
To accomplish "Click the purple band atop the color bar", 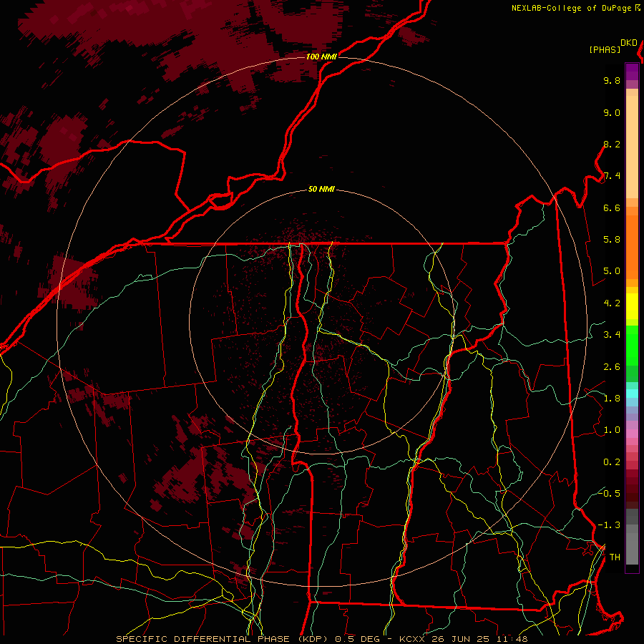I will point(632,72).
